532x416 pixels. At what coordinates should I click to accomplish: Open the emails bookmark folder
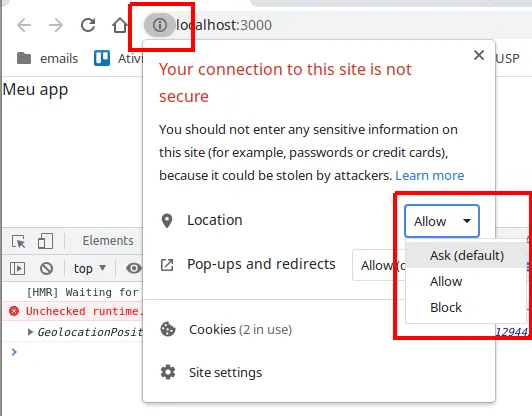click(x=48, y=58)
